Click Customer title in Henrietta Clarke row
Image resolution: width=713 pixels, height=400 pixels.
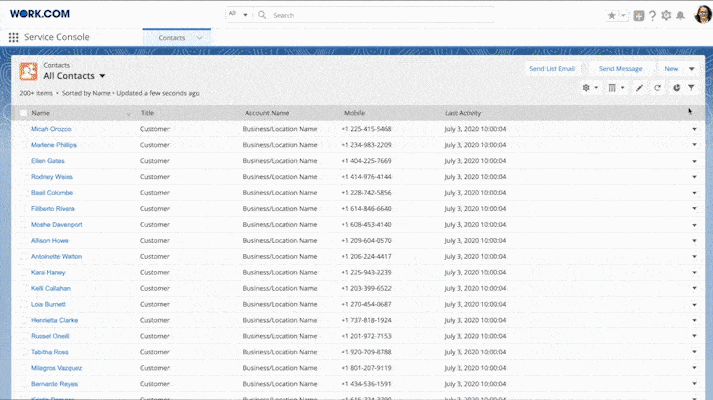point(155,320)
